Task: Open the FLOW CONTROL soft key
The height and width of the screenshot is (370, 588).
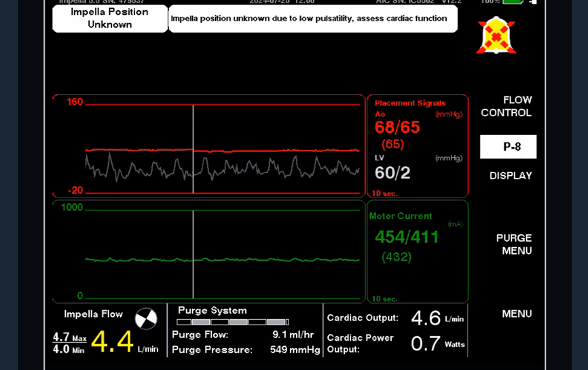Action: pos(507,106)
